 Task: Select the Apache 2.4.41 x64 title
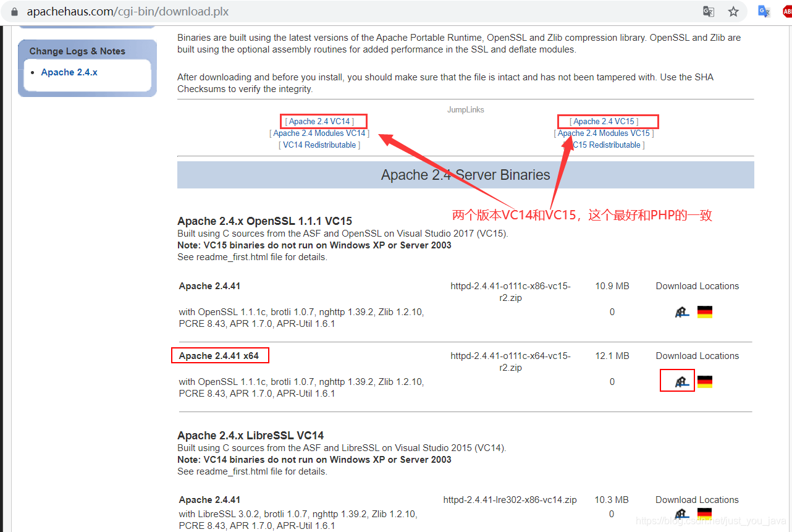219,356
